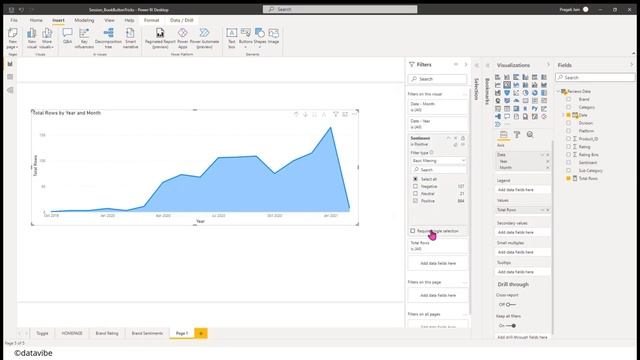Open the Data / Drill ribbon tab
The height and width of the screenshot is (360, 640).
tap(182, 20)
